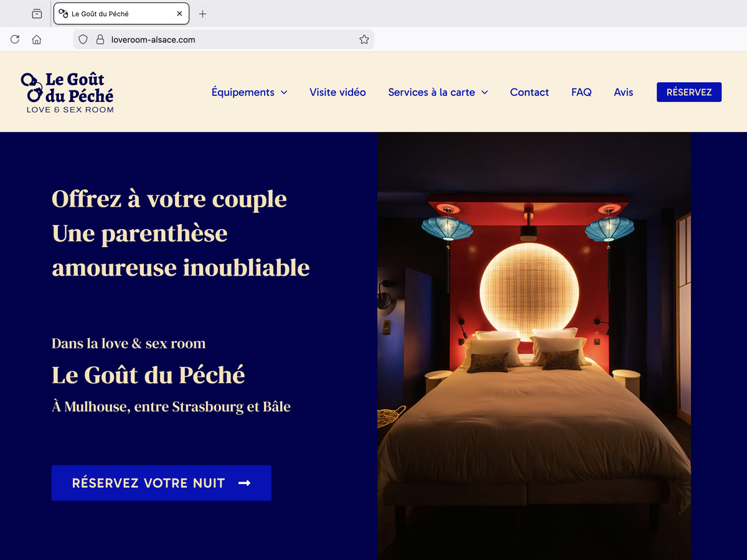
Task: Open the tab overview icon beside the tab
Action: click(37, 14)
